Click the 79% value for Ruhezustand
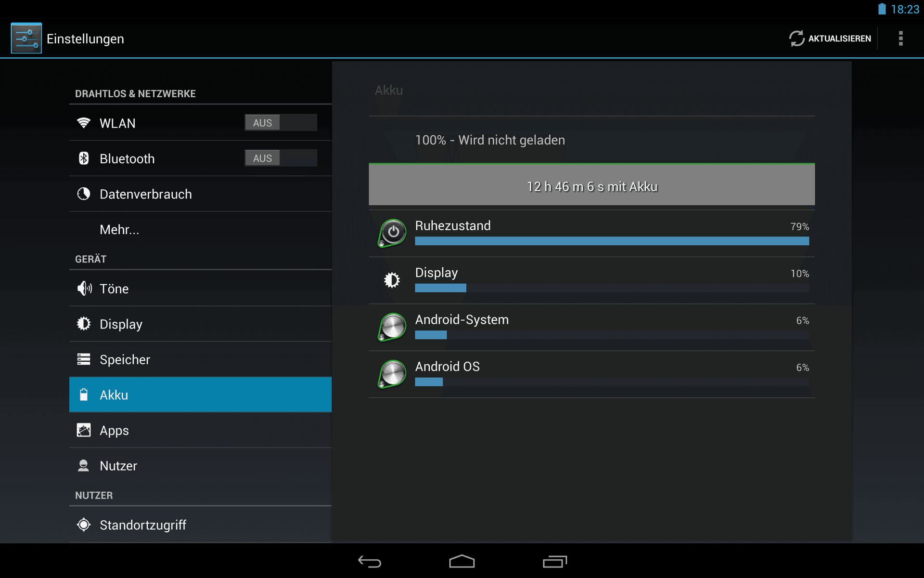The width and height of the screenshot is (924, 578). pos(799,226)
